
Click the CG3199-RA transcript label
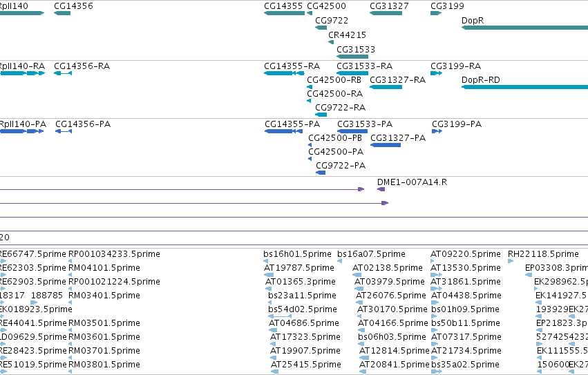pyautogui.click(x=455, y=66)
